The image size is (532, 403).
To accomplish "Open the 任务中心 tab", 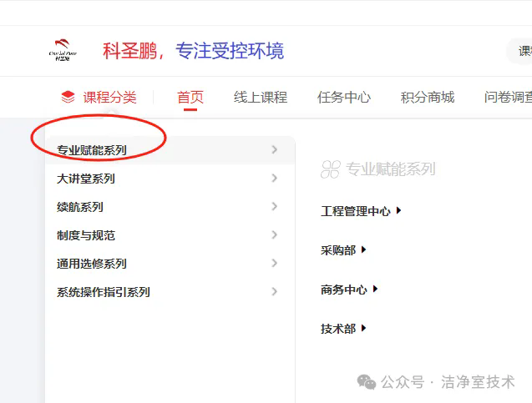I will tap(344, 97).
